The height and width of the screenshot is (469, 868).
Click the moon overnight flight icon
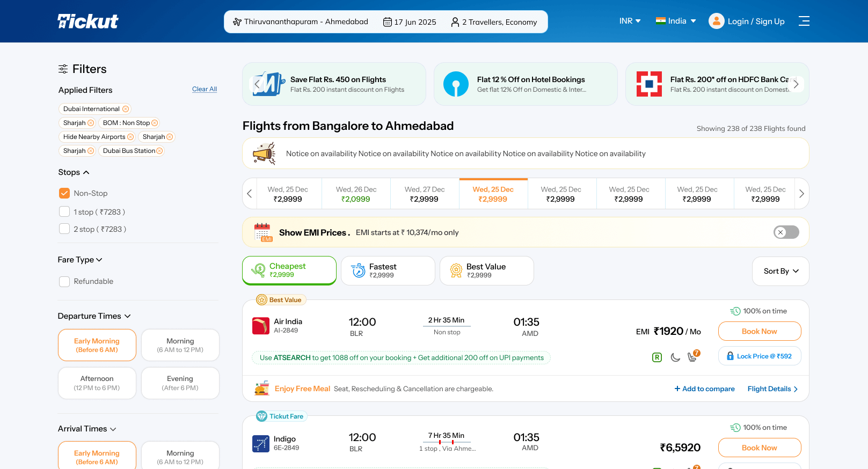click(x=675, y=357)
